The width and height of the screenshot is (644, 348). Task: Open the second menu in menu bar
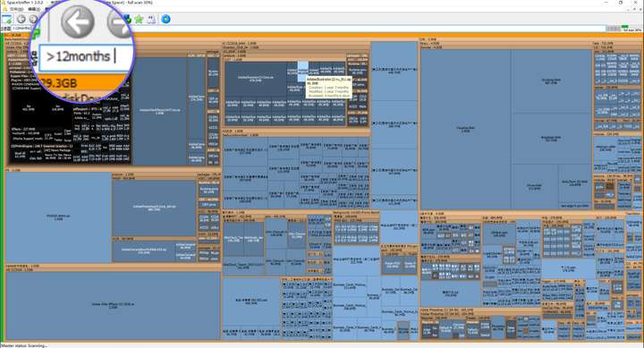[x=34, y=9]
